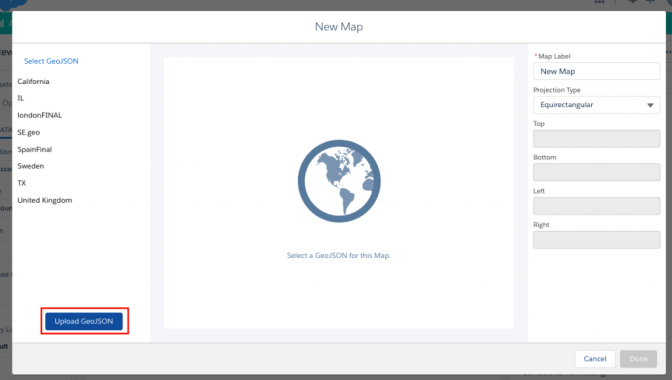Pick the TX GeoJSON entry
Screen dimensions: 672x380
pos(21,183)
